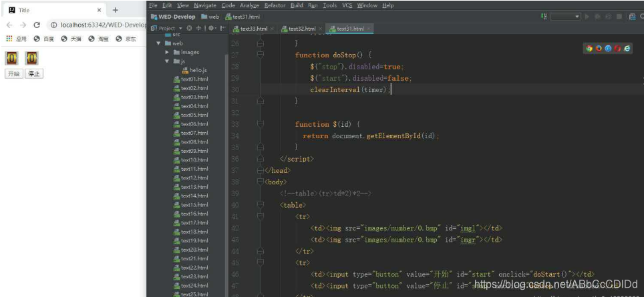Click the Run (play) toolbar icon

tap(587, 17)
